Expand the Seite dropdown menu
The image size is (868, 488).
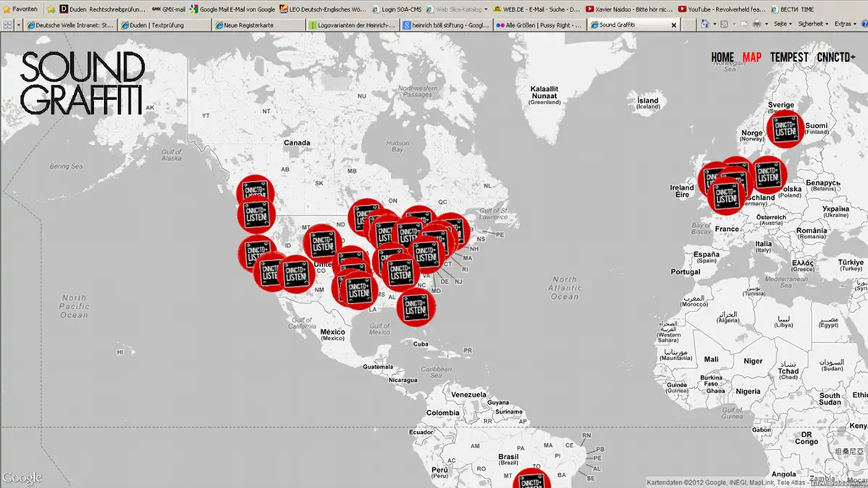(782, 25)
